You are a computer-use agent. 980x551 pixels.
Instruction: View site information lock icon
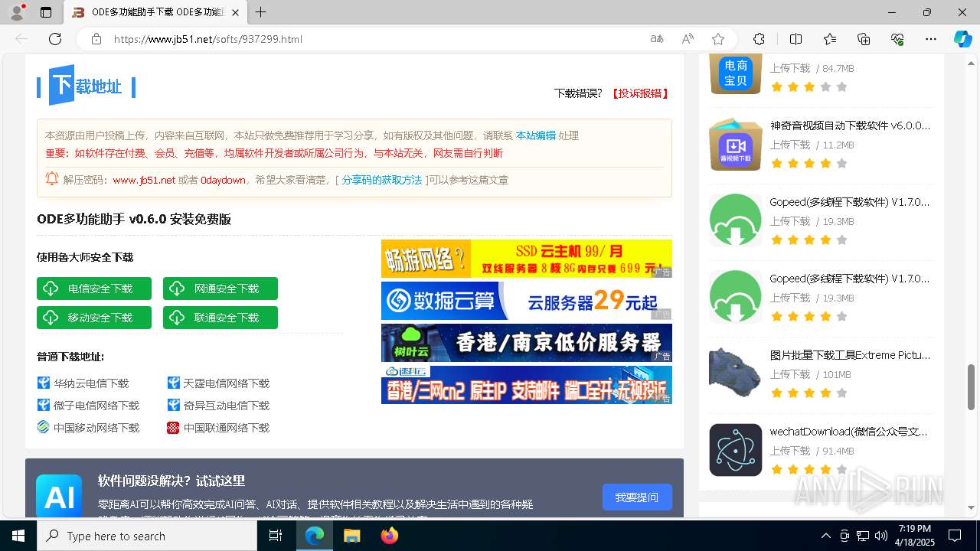point(96,39)
